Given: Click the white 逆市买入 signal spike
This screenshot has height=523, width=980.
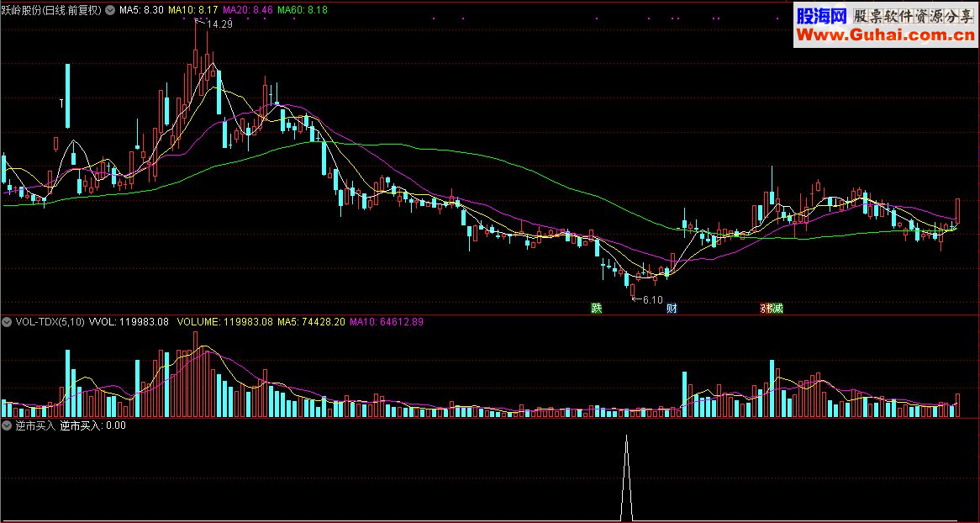Looking at the screenshot, I should (x=626, y=478).
